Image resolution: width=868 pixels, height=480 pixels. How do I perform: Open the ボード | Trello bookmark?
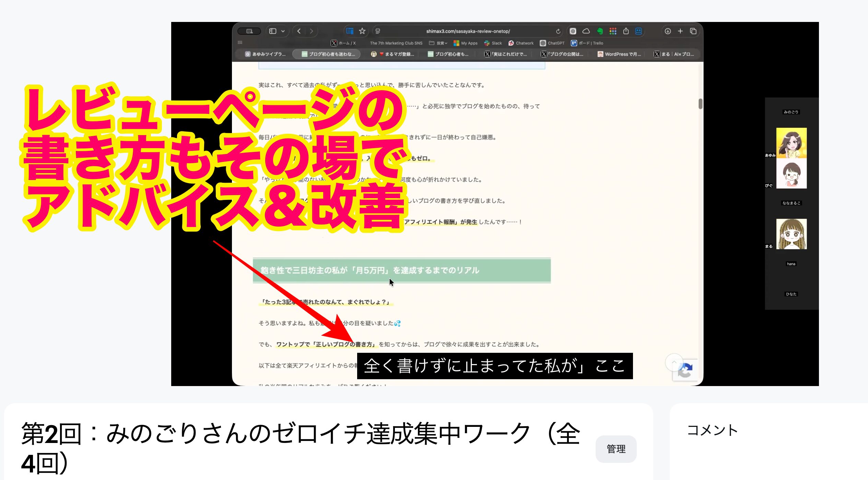point(587,43)
